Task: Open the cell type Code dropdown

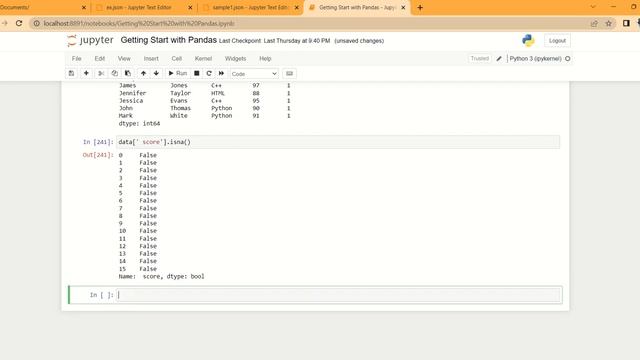Action: (254, 74)
